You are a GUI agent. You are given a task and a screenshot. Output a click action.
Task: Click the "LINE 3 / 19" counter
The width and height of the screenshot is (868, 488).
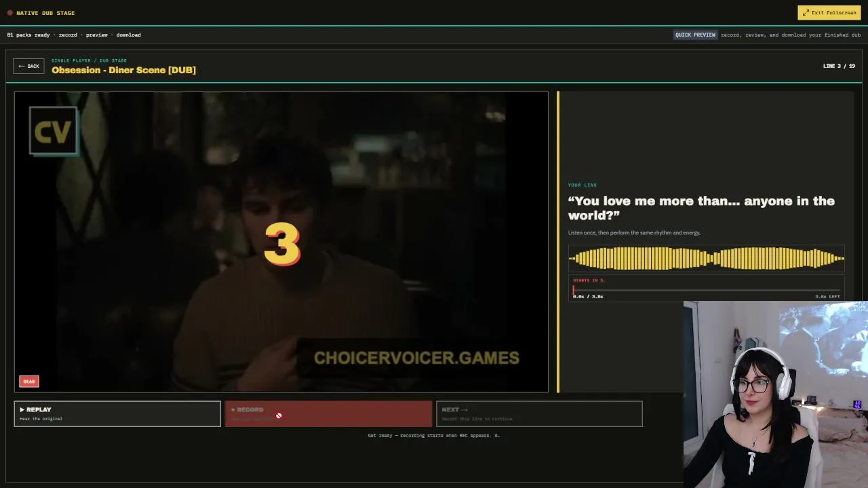click(x=839, y=66)
